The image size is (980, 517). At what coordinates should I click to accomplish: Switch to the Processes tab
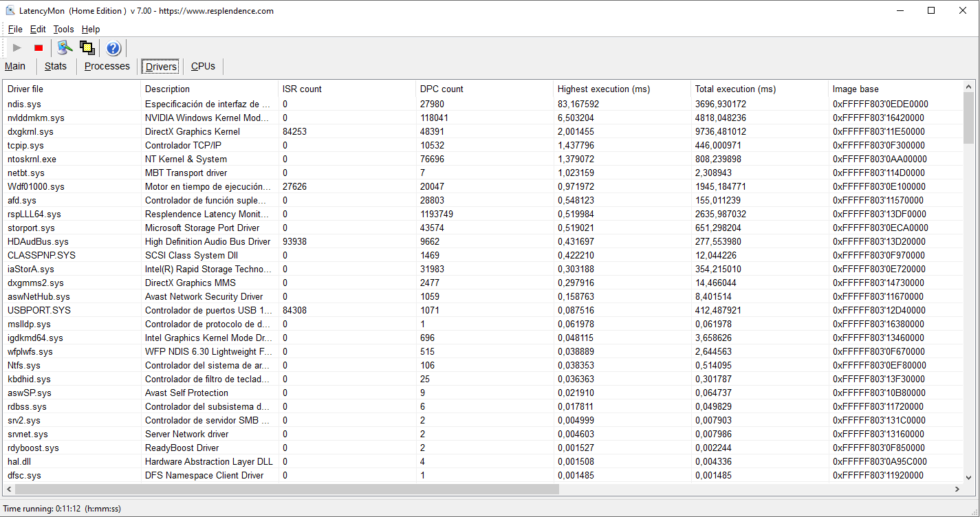tap(107, 66)
